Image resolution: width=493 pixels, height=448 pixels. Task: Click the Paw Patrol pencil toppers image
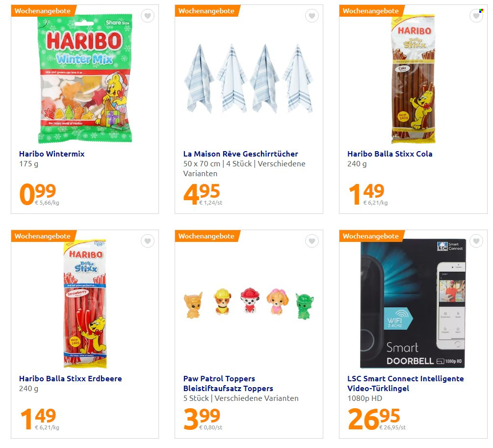coord(249,304)
